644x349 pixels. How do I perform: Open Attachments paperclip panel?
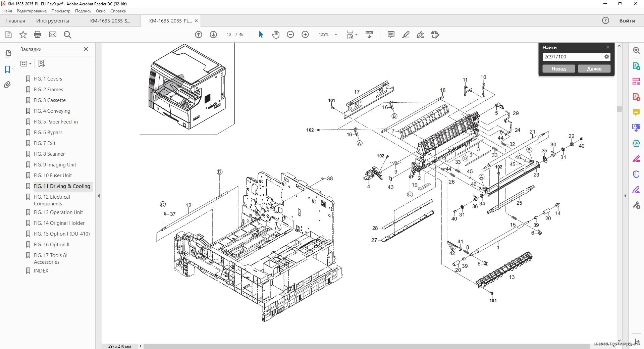pyautogui.click(x=7, y=85)
